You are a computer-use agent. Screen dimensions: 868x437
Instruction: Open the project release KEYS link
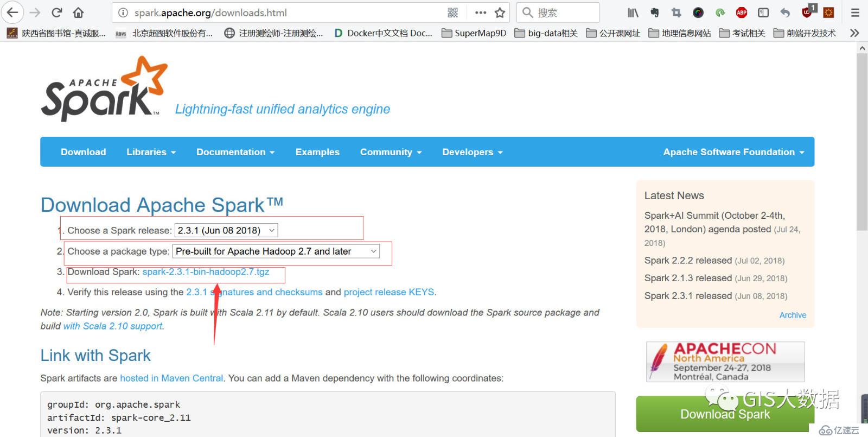pyautogui.click(x=389, y=292)
